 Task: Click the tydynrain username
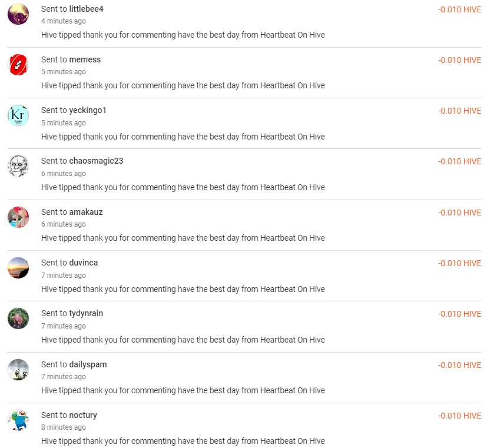point(86,313)
